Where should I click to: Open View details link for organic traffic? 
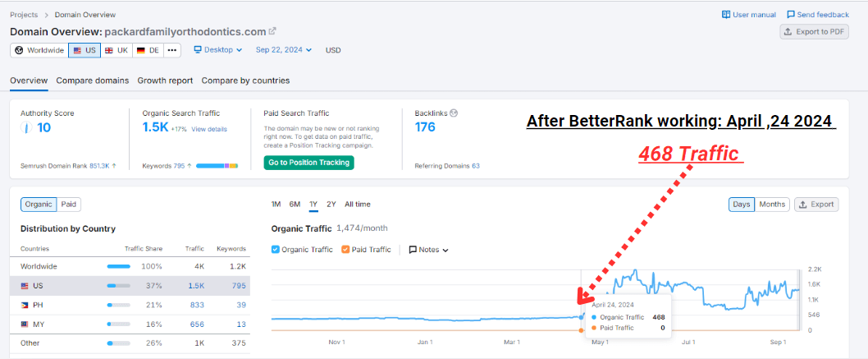209,129
